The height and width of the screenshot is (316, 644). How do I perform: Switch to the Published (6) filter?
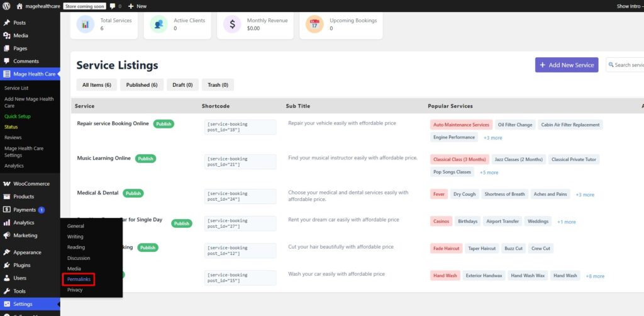(x=142, y=85)
